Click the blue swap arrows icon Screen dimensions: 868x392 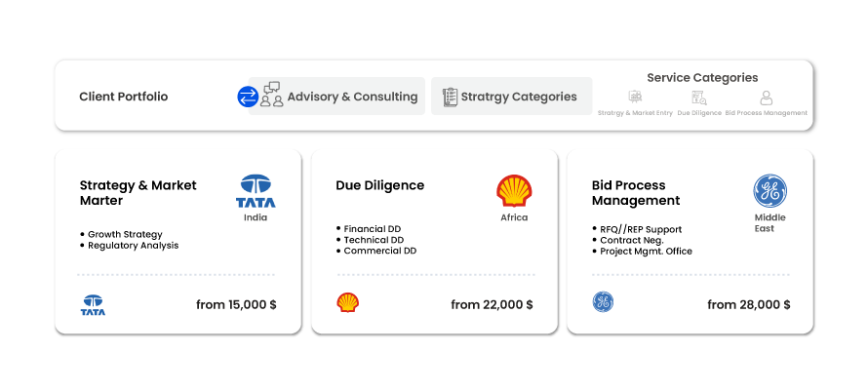click(x=247, y=97)
